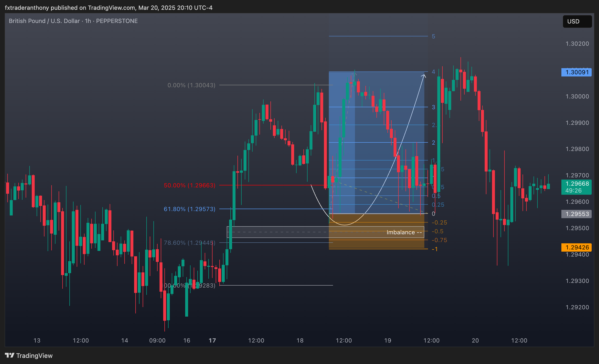Click the 14 date label on the time axis
The image size is (599, 364).
125,341
